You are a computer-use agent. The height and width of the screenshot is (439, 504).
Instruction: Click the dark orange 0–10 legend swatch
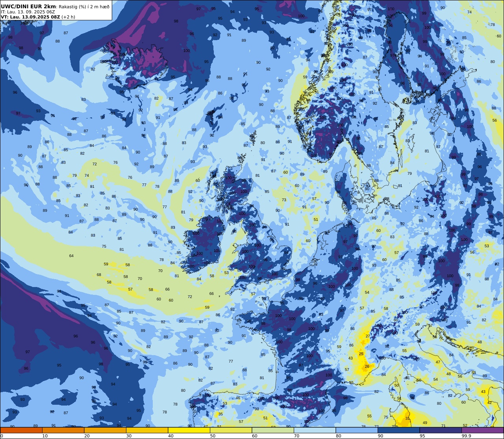(x=21, y=430)
